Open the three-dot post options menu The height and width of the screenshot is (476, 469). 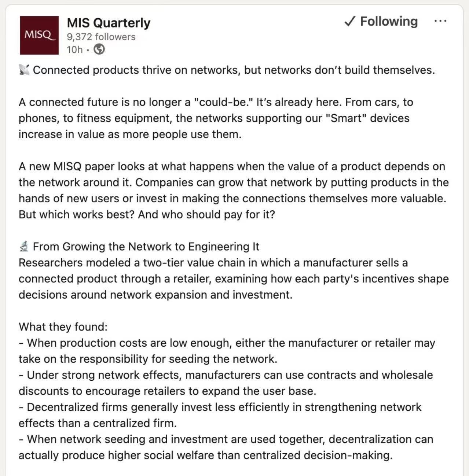[x=440, y=21]
